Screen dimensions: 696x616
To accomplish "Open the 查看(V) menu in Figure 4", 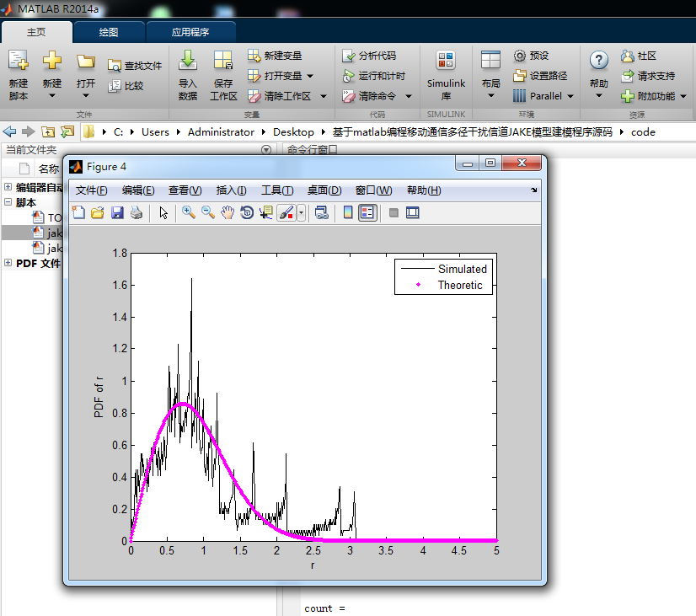I will tap(185, 190).
